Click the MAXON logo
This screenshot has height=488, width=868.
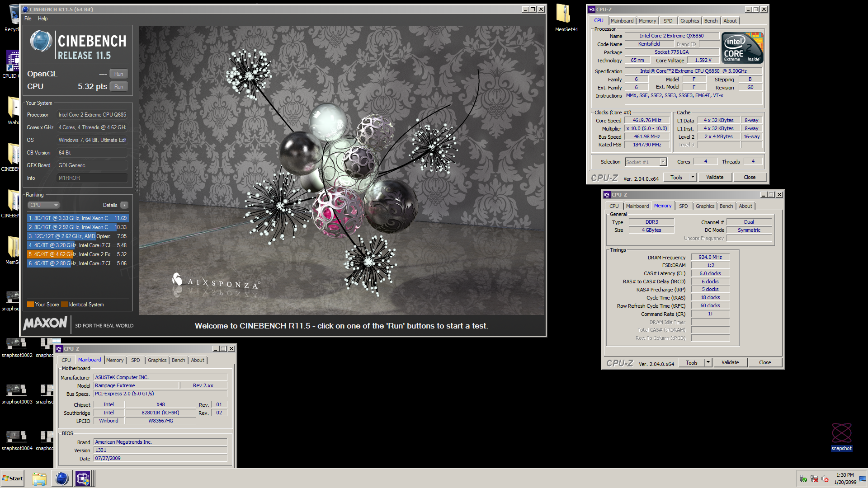45,323
